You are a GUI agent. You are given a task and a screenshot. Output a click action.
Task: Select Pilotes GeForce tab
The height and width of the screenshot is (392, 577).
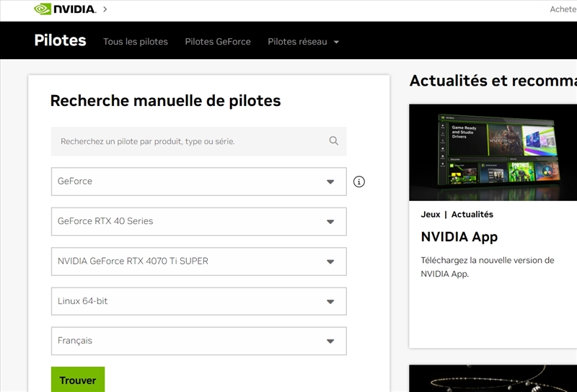(218, 42)
